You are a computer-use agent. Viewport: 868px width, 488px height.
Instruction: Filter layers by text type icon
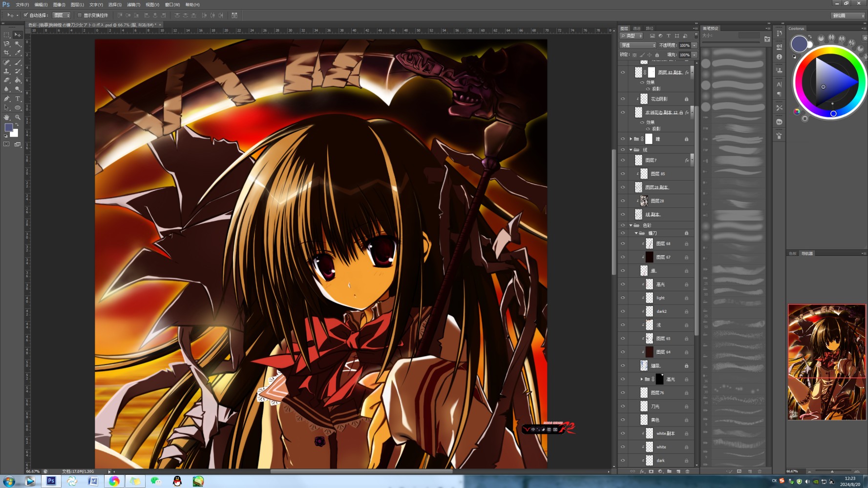[668, 36]
